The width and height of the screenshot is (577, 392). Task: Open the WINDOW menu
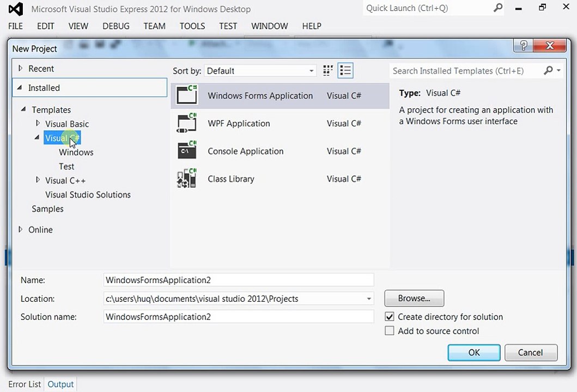coord(270,26)
